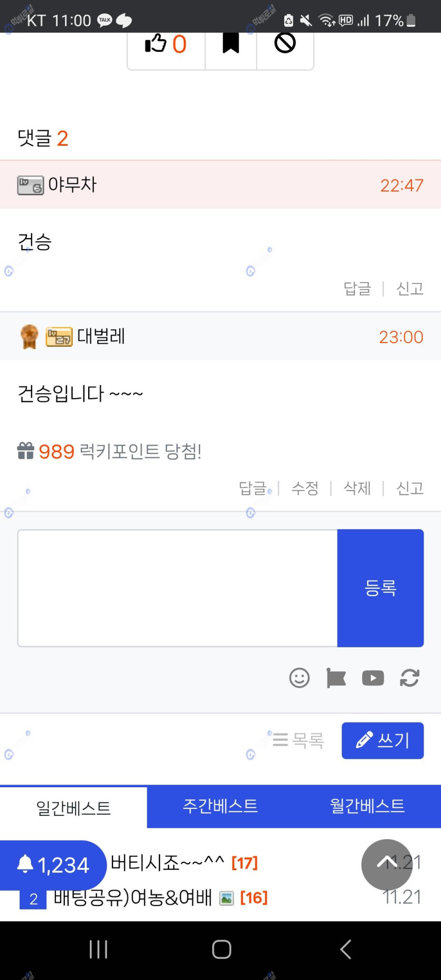Viewport: 441px width, 980px height.
Task: Edit (수정) the 대벌레 comment
Action: [x=305, y=488]
